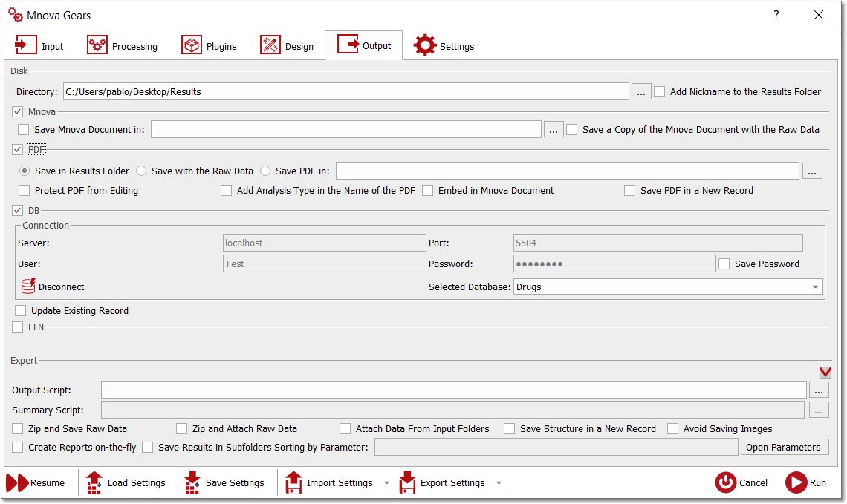Click the Cancel power icon
This screenshot has height=504, width=847.
coord(725,482)
